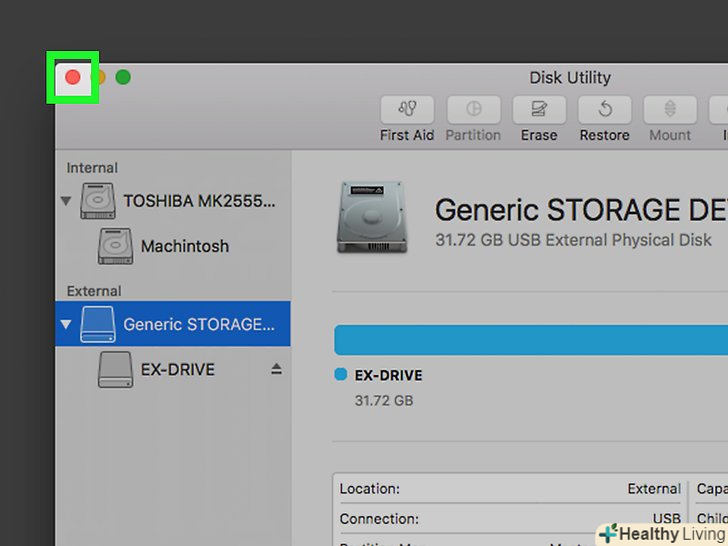Viewport: 728px width, 546px height.
Task: Zoom window with green button
Action: click(123, 77)
